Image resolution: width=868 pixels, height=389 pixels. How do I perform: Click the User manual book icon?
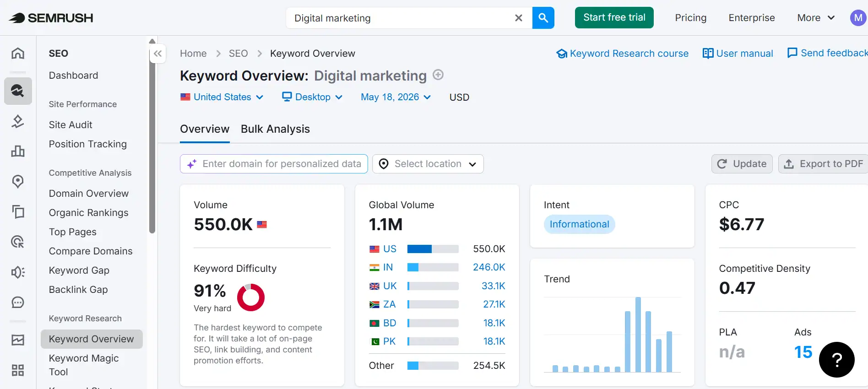[708, 54]
